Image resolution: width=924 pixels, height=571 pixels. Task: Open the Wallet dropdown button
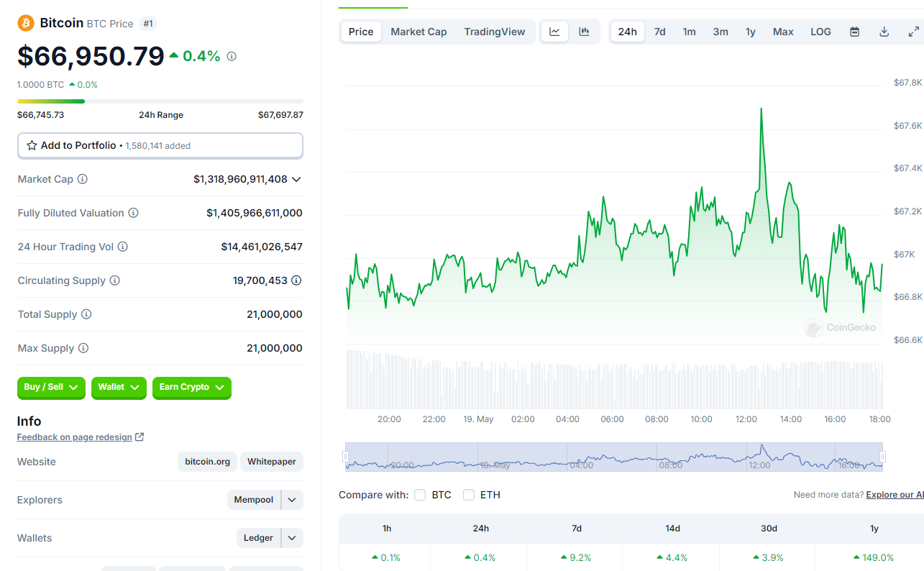119,388
